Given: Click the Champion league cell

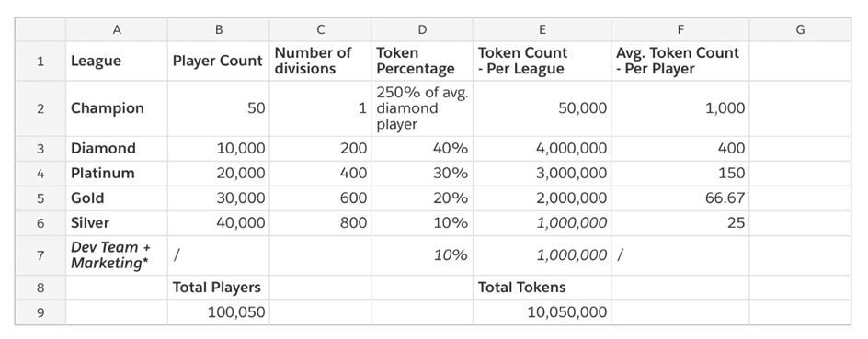Looking at the screenshot, I should 117,108.
